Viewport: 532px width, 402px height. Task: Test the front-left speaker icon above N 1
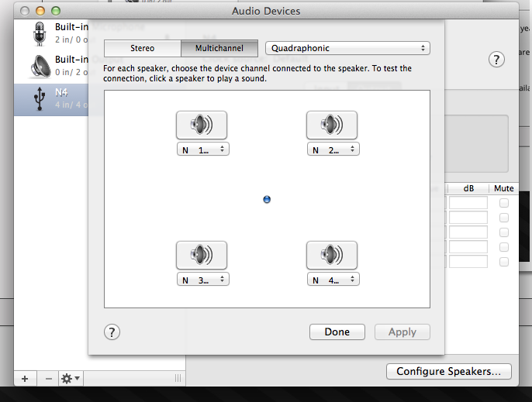(202, 125)
